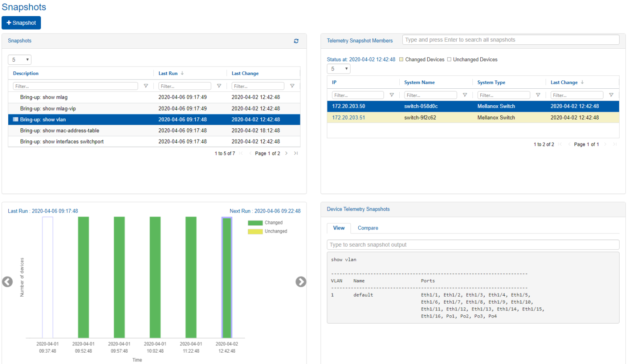Refresh the Snapshots panel list
Image resolution: width=627 pixels, height=364 pixels.
click(x=296, y=41)
